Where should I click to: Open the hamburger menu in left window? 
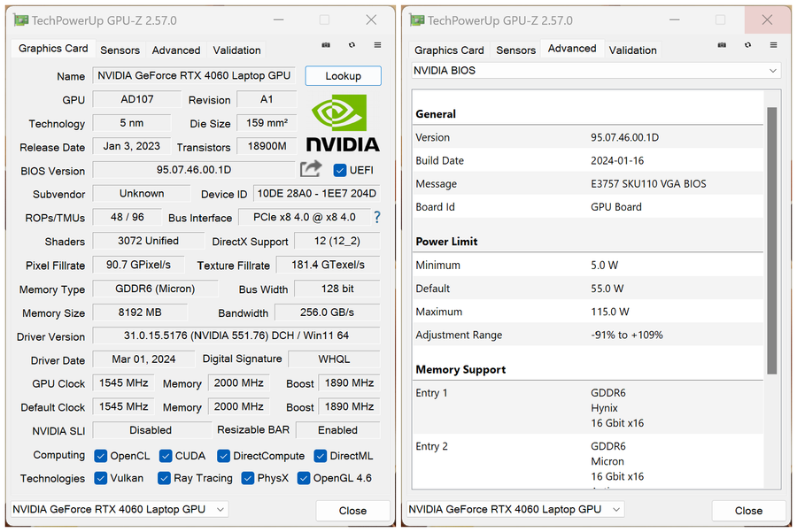[x=377, y=45]
